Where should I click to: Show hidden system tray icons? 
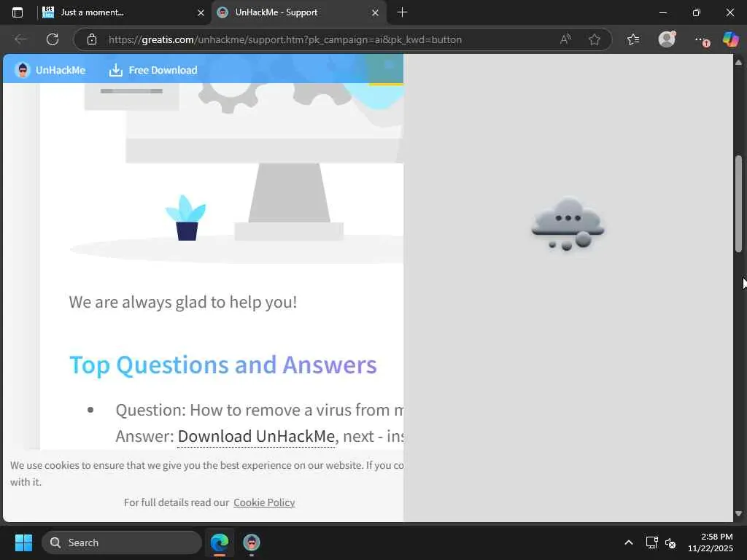tap(628, 542)
